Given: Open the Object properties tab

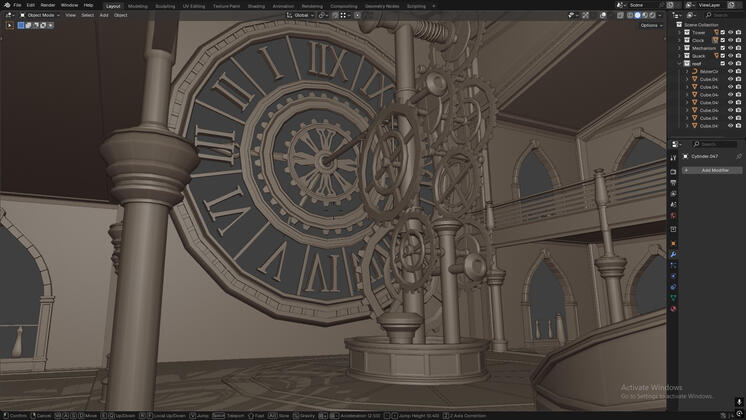Looking at the screenshot, I should click(673, 244).
